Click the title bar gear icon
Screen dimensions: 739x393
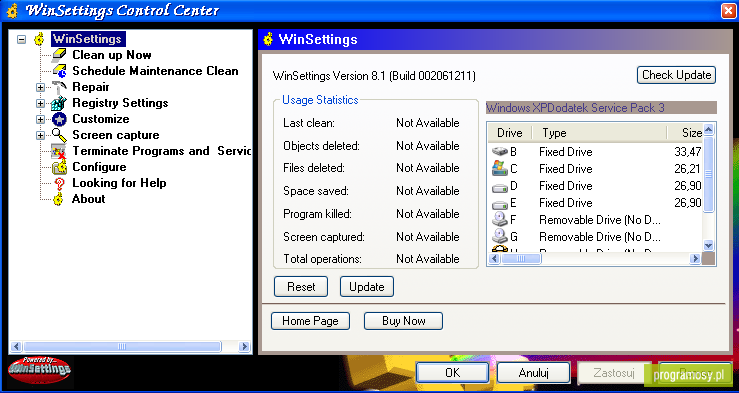(13, 10)
